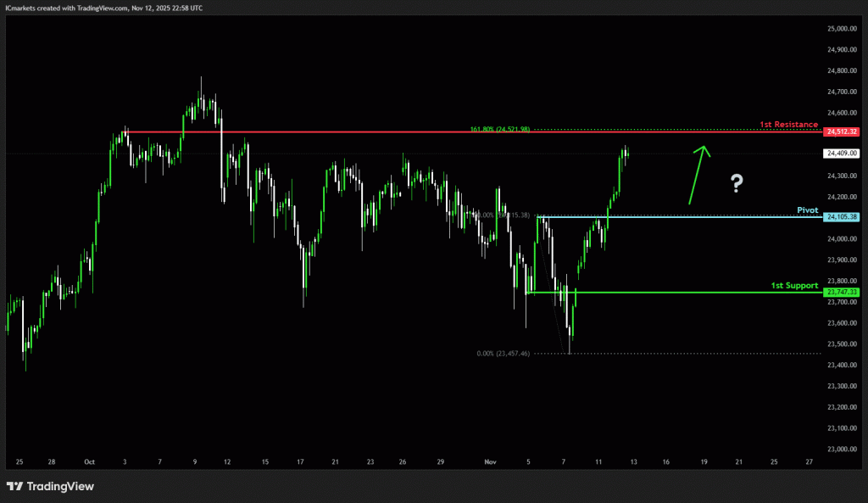Click the 25,000.00 price axis label
Image resolution: width=868 pixels, height=503 pixels.
pyautogui.click(x=842, y=29)
